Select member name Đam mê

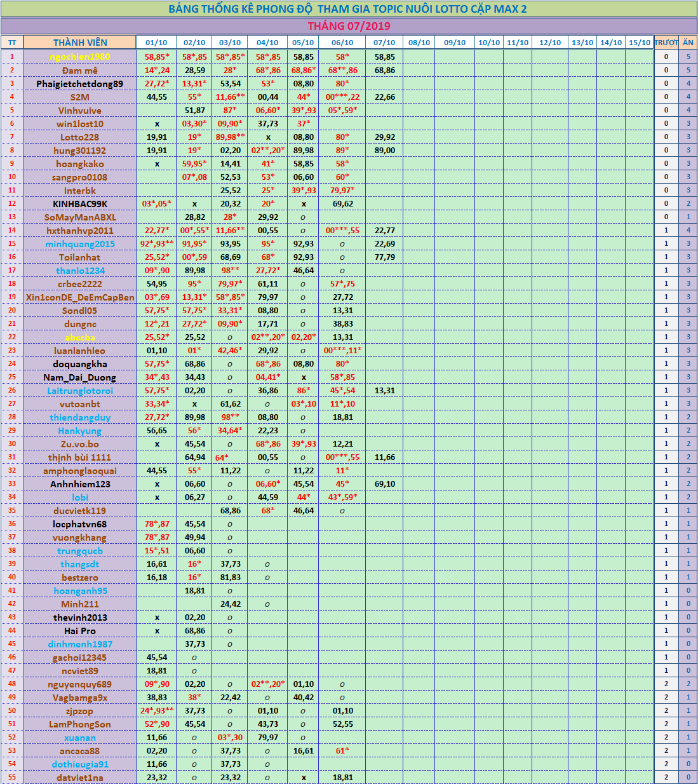coord(80,70)
